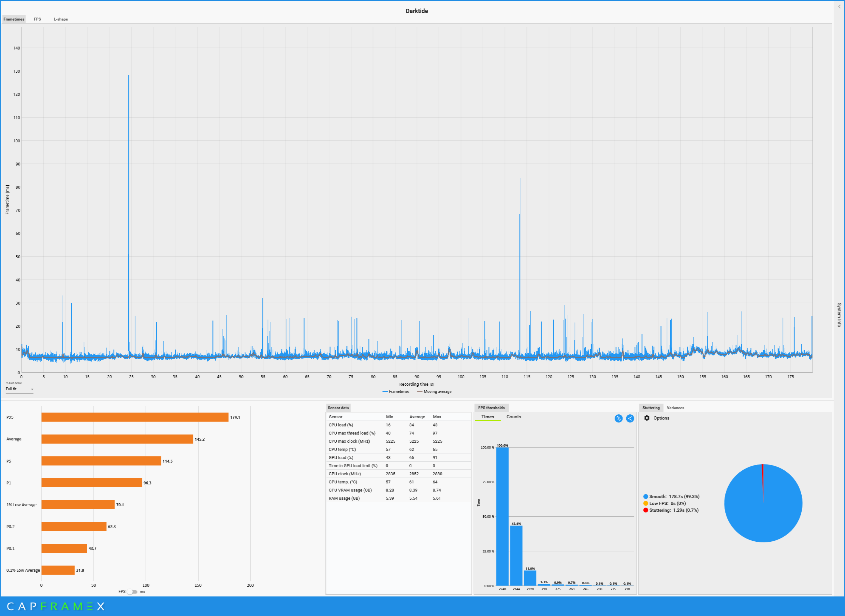
Task: Switch to the Variances tab
Action: point(676,408)
